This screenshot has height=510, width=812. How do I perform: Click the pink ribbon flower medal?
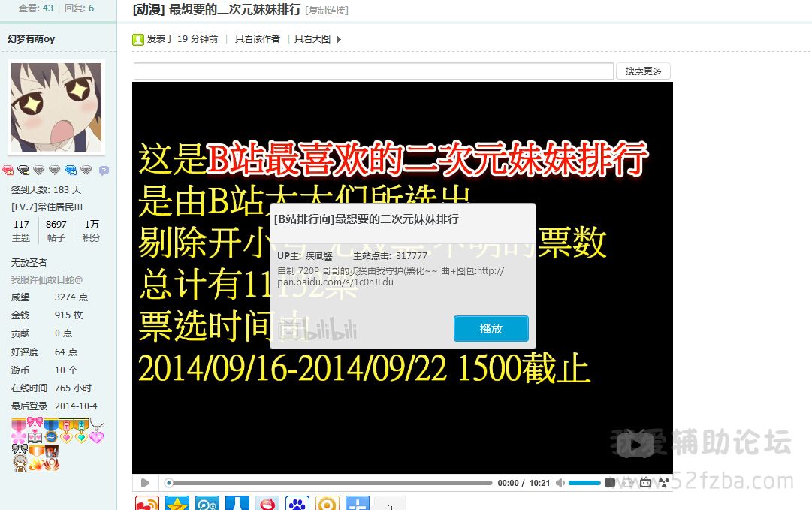19,431
